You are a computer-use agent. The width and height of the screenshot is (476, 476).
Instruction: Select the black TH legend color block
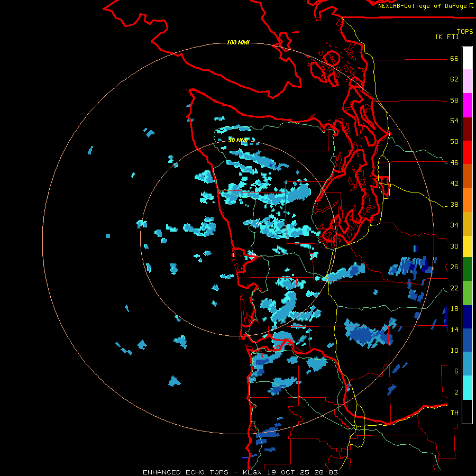[x=467, y=411]
